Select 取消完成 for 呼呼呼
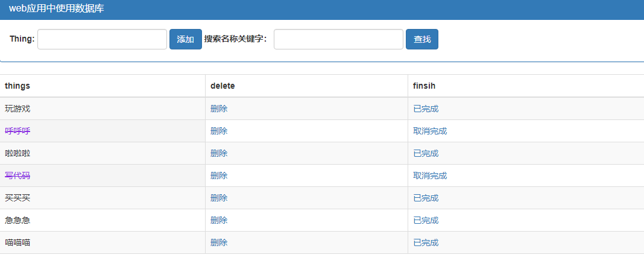644x272 pixels. [x=430, y=131]
